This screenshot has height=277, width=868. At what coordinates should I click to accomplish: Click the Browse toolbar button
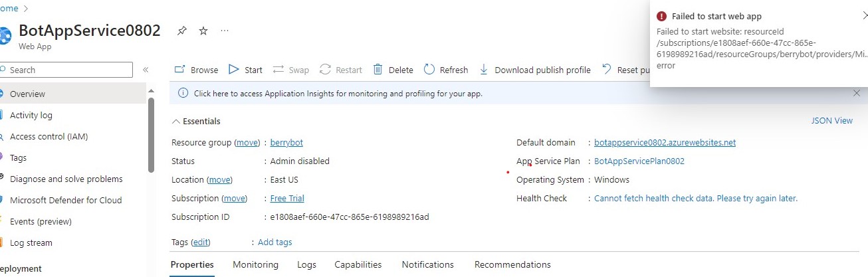(196, 70)
